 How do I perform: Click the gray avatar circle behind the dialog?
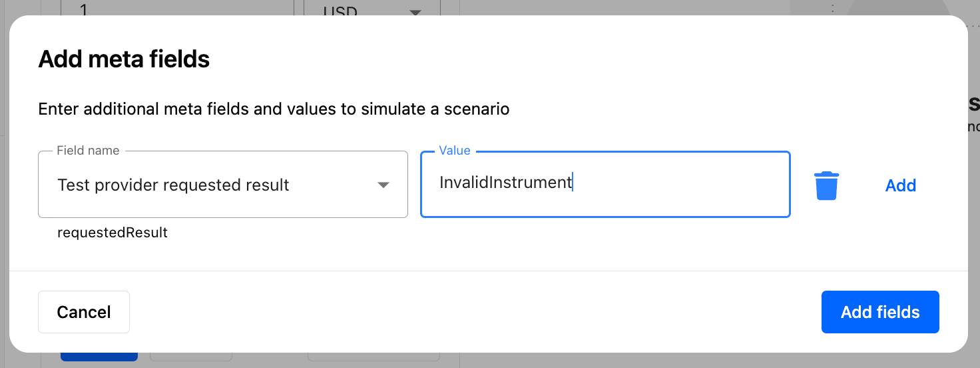[898, 7]
